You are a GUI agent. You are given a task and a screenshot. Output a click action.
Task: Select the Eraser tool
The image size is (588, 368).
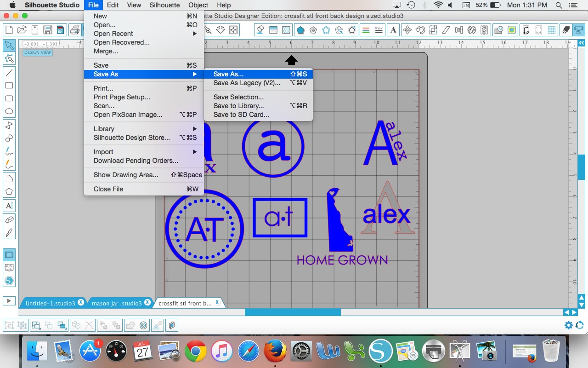[9, 219]
